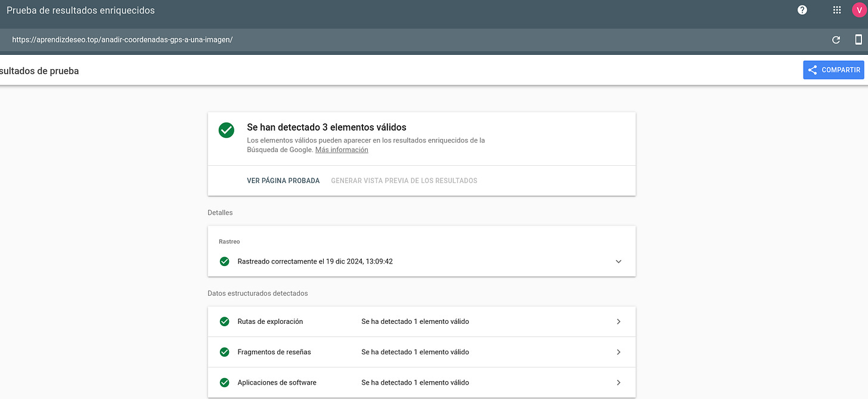Click the Rutas de exploración label
This screenshot has height=399, width=868.
[x=270, y=321]
